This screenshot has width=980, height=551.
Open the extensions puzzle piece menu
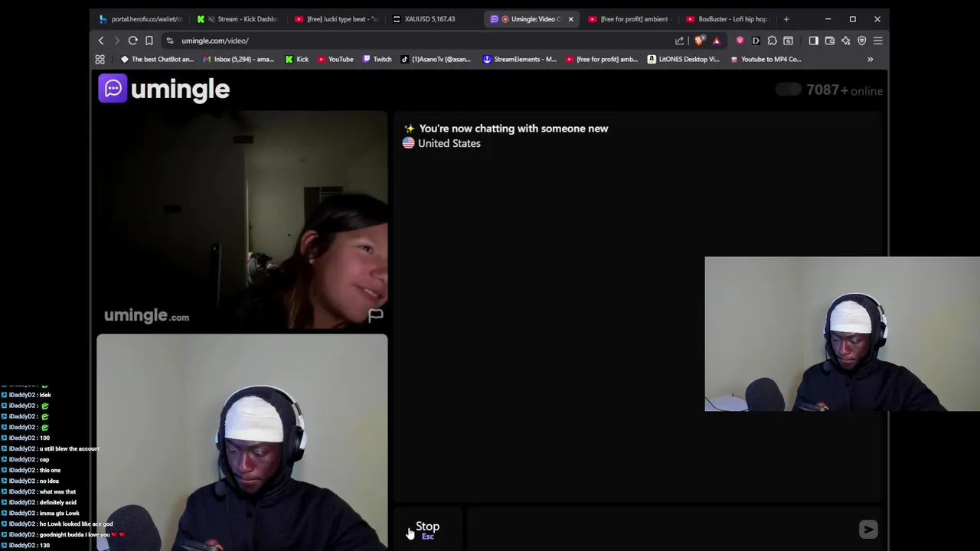(x=772, y=41)
